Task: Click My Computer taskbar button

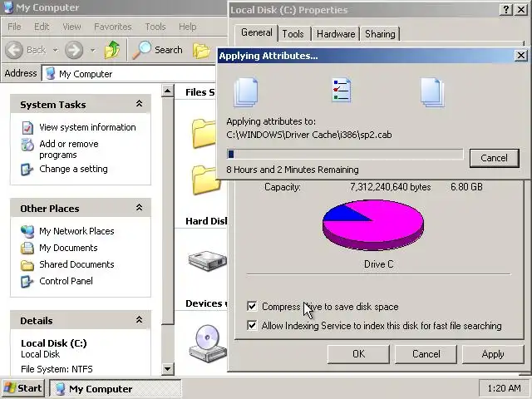Action: (x=115, y=388)
